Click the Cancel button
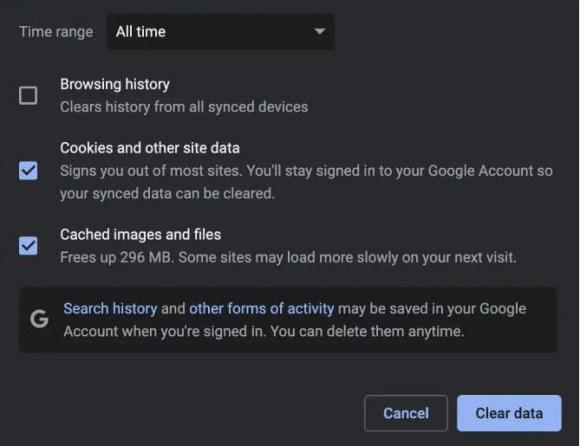 click(x=406, y=413)
